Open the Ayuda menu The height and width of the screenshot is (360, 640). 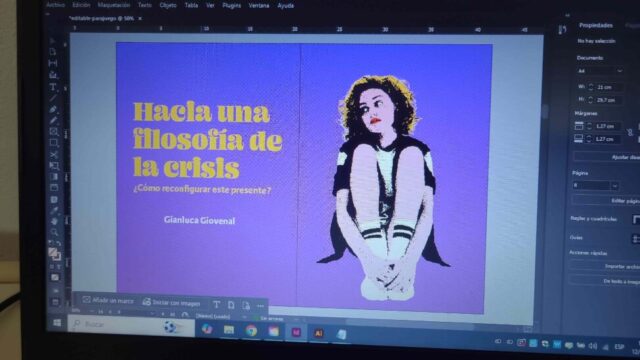pos(286,6)
